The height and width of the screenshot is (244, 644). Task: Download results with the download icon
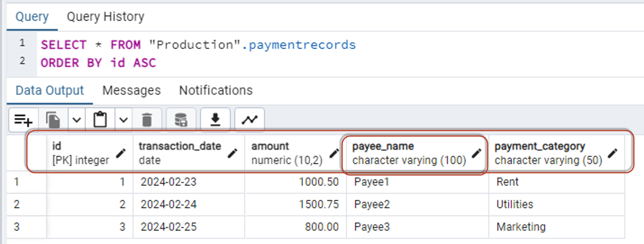pos(215,120)
